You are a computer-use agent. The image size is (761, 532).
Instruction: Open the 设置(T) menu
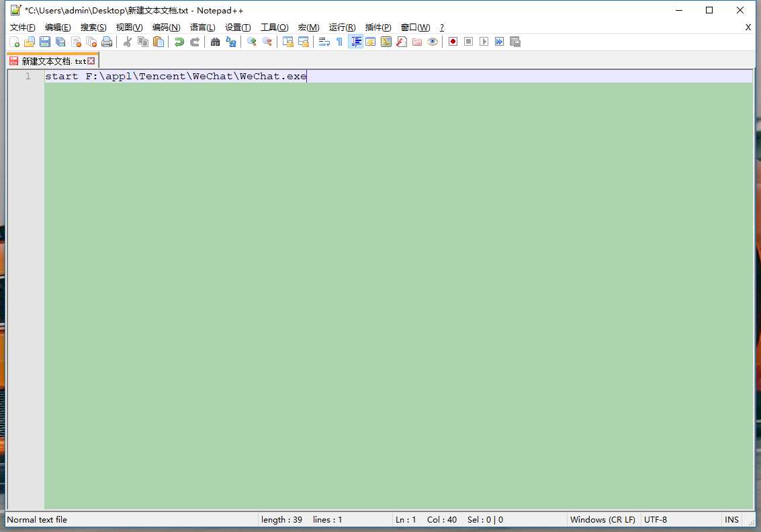click(x=238, y=27)
